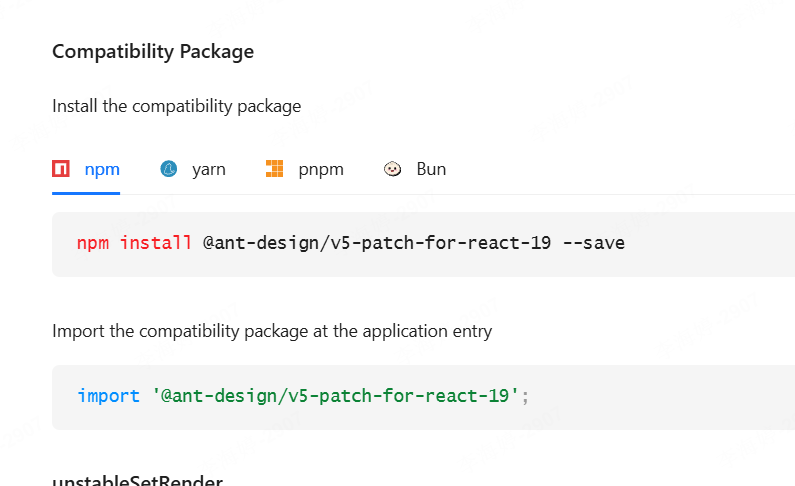Switch to the yarn tab
Viewport: 795px width, 486px height.
click(193, 169)
